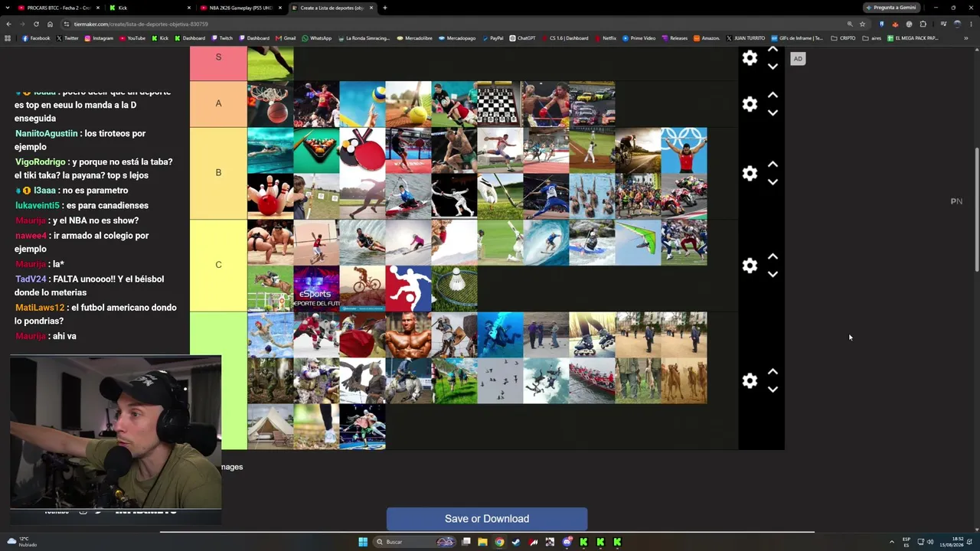Viewport: 980px width, 551px height.
Task: Move tier C up with the arrow
Action: 773,256
